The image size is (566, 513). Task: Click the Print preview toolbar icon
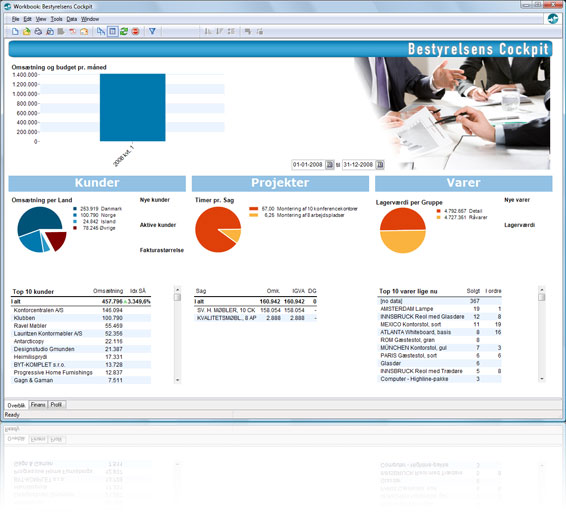click(x=49, y=32)
